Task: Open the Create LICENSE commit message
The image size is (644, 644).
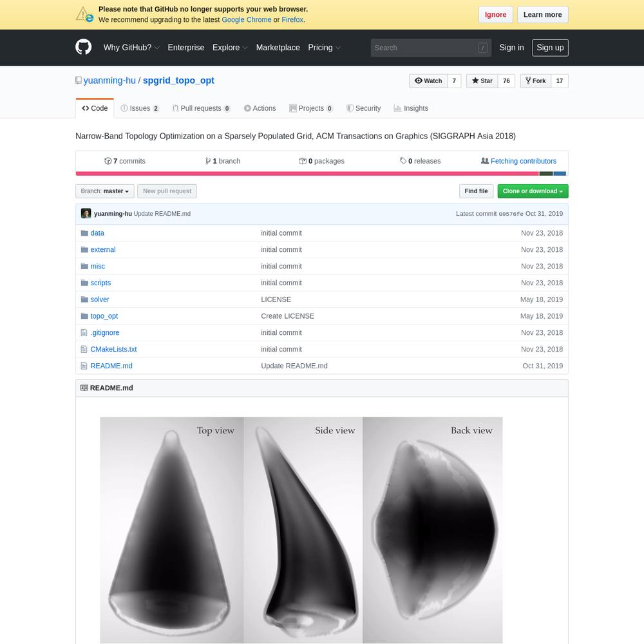Action: (287, 316)
